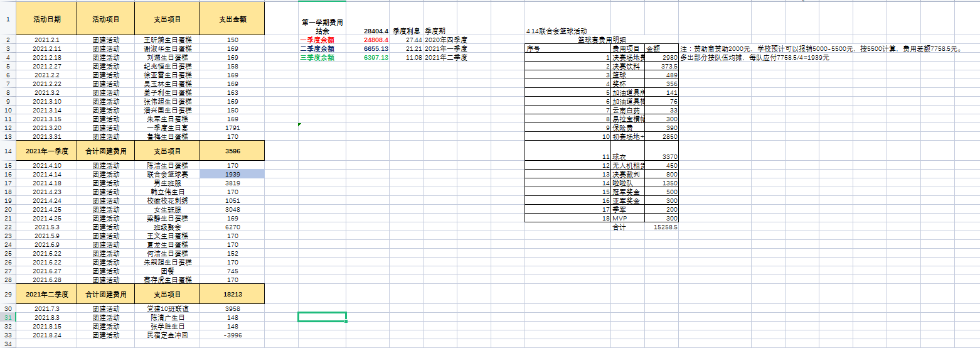
Task: Select the 活动日期 header cell
Action: (x=46, y=19)
